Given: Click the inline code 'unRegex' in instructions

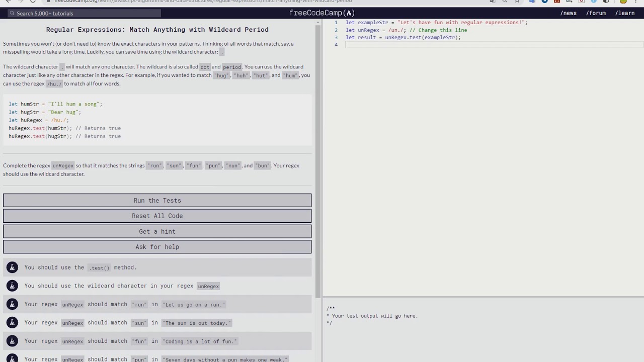Looking at the screenshot, I should click(63, 165).
